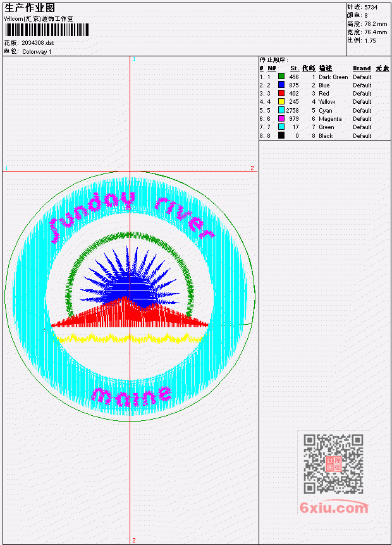Click the width value '76.4 mm'
The image size is (392, 545).
point(376,32)
